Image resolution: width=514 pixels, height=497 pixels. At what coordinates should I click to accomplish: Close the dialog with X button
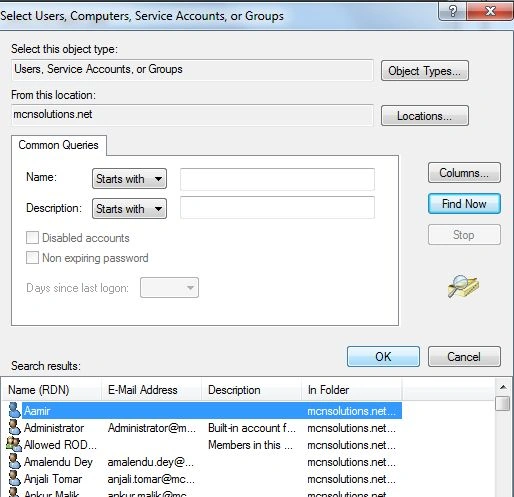490,11
